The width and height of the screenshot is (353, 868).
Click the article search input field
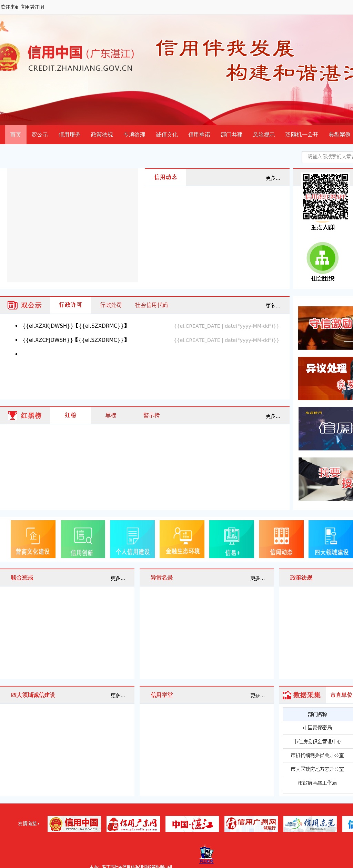pyautogui.click(x=327, y=157)
